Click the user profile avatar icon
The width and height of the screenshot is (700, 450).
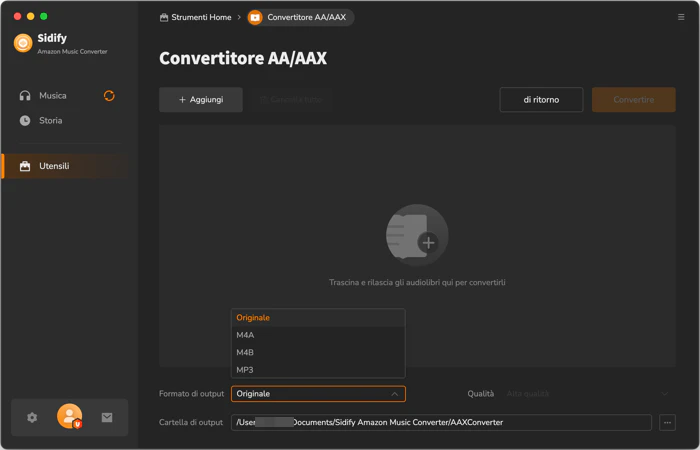click(70, 416)
